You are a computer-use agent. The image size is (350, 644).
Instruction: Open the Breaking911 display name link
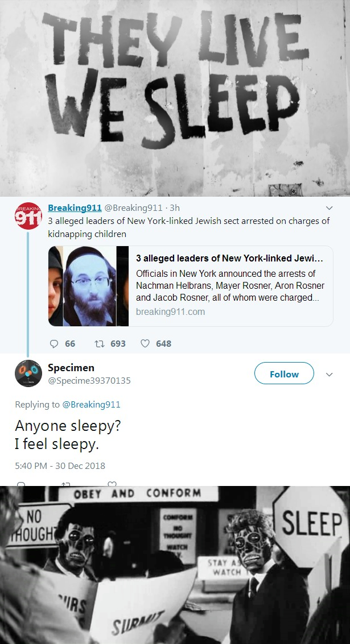(75, 208)
